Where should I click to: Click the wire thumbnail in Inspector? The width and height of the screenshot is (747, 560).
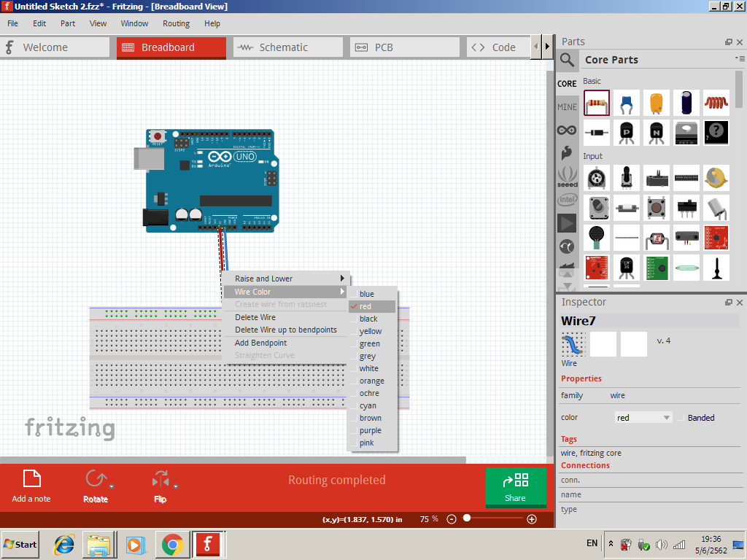coord(573,344)
